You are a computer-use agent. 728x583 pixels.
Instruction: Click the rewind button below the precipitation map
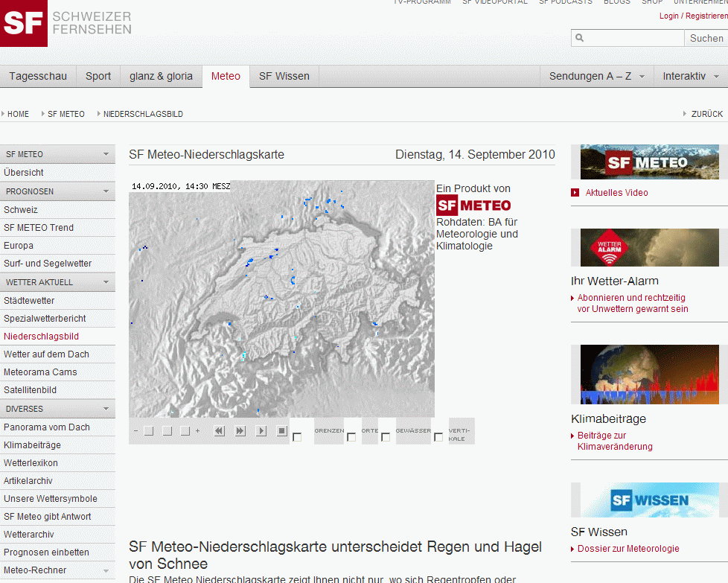219,431
